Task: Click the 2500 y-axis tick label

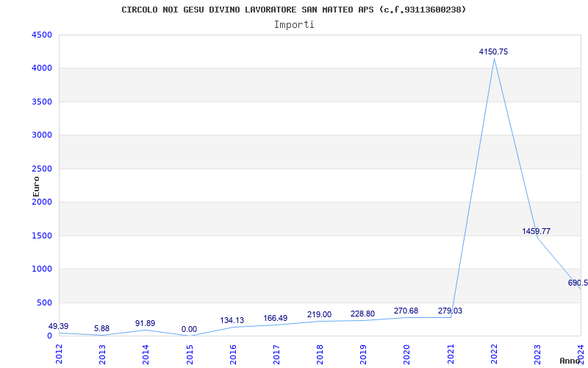Action: [x=42, y=169]
